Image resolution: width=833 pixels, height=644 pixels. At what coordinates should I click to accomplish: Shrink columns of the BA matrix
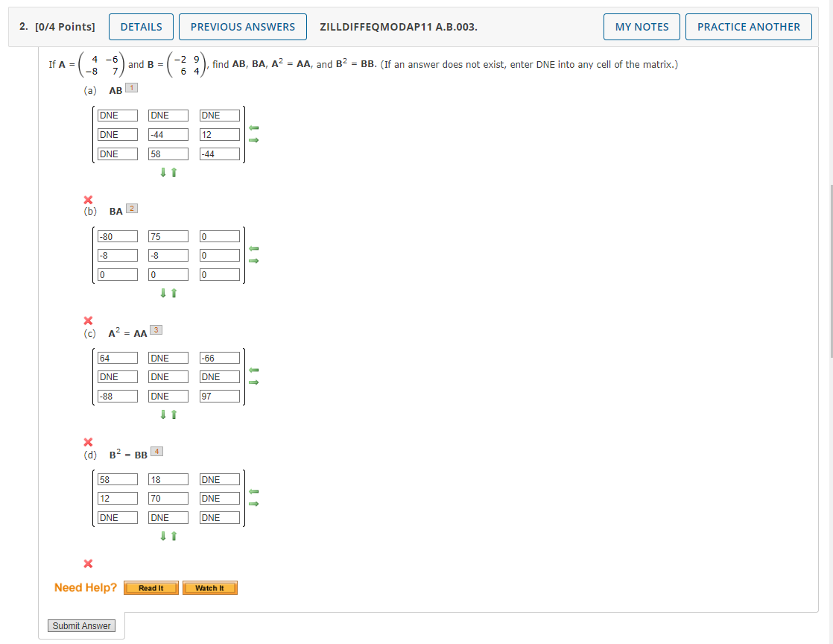click(253, 248)
